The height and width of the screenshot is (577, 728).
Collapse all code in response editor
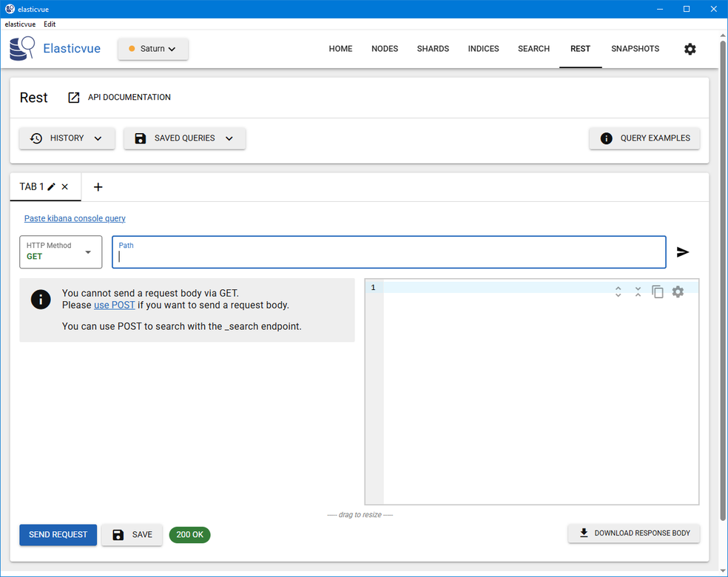click(x=638, y=291)
